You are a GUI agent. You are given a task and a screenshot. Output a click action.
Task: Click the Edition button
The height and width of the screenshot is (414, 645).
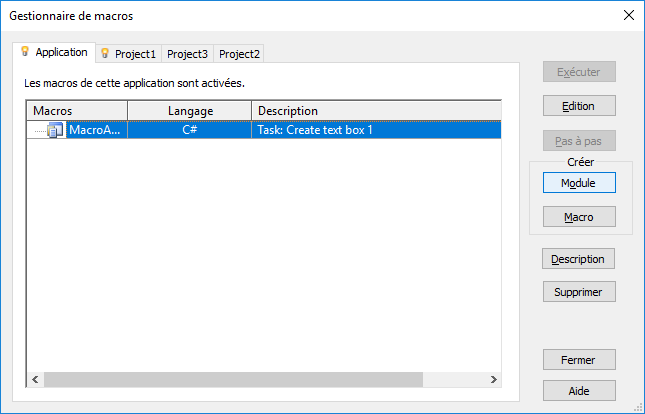coord(578,106)
